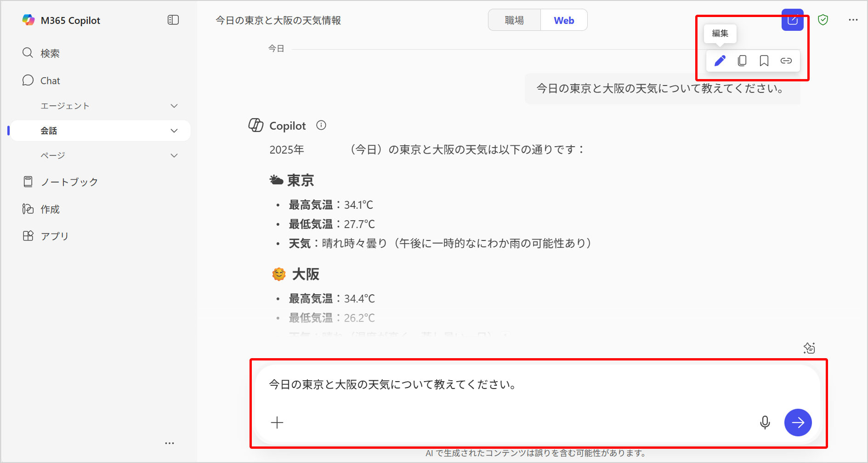868x463 pixels.
Task: Click the info icon beside Copilot
Action: point(321,125)
